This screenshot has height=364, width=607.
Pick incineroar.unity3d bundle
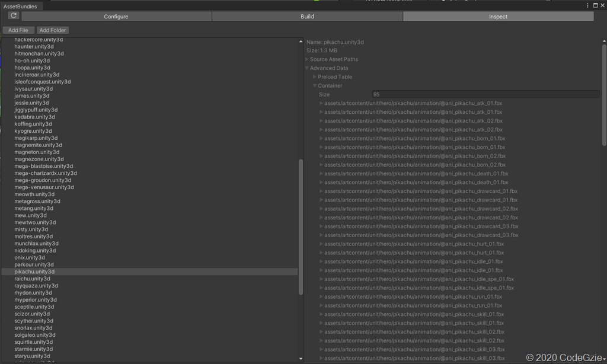point(37,75)
